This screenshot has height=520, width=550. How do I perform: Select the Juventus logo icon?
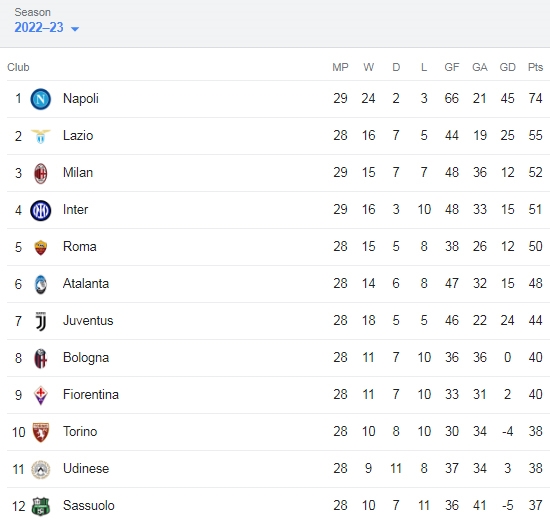(x=41, y=321)
